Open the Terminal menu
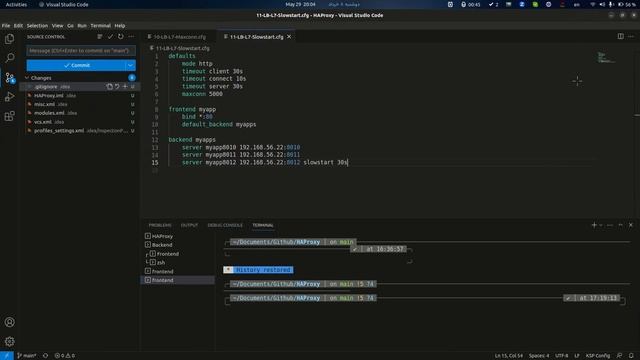This screenshot has height=360, width=640. pyautogui.click(x=100, y=26)
